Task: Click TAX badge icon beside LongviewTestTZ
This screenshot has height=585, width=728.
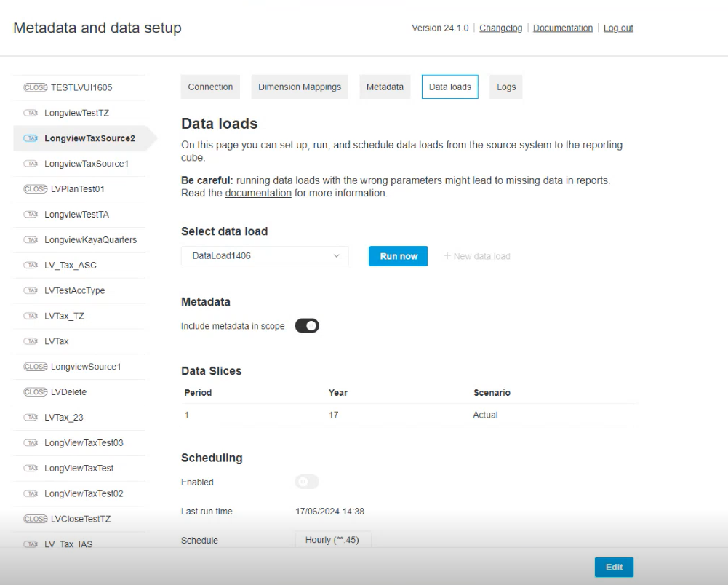Action: [x=31, y=113]
